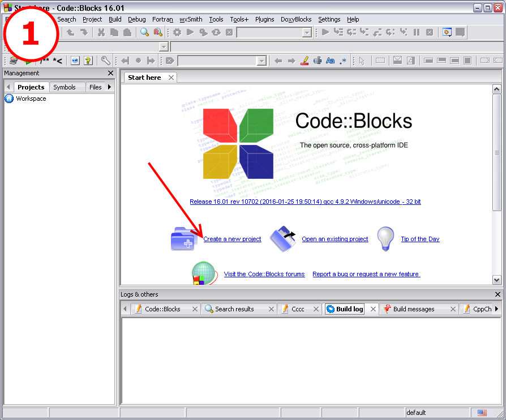
Task: Click Open an existing project link
Action: point(335,239)
